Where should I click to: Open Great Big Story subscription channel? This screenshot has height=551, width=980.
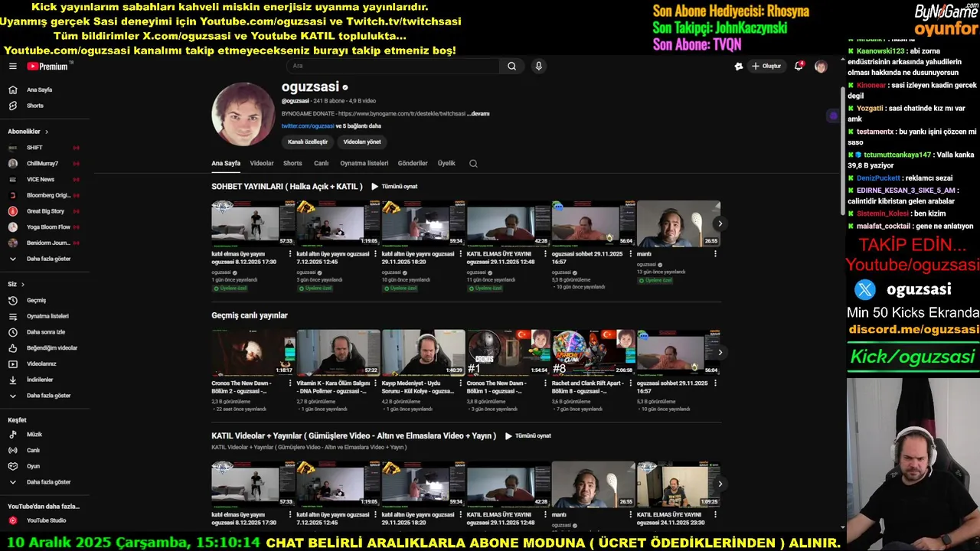pos(45,211)
